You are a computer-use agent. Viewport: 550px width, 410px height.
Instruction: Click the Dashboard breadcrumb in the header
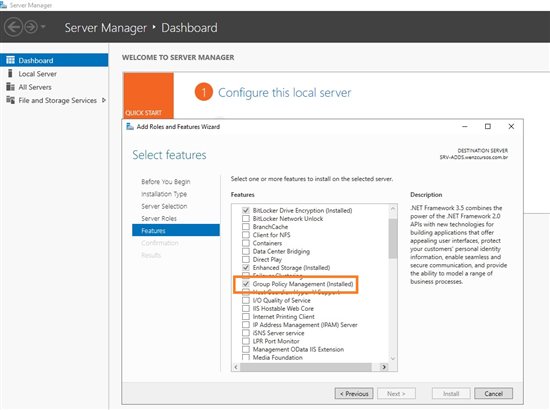click(189, 28)
